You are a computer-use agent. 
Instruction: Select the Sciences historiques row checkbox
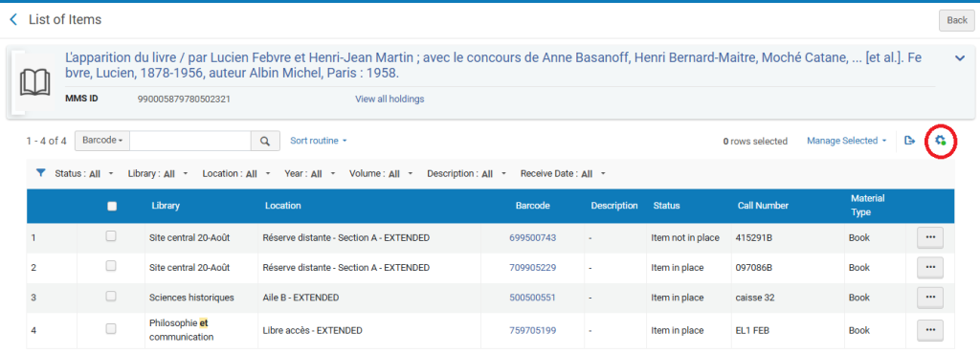coord(111,297)
